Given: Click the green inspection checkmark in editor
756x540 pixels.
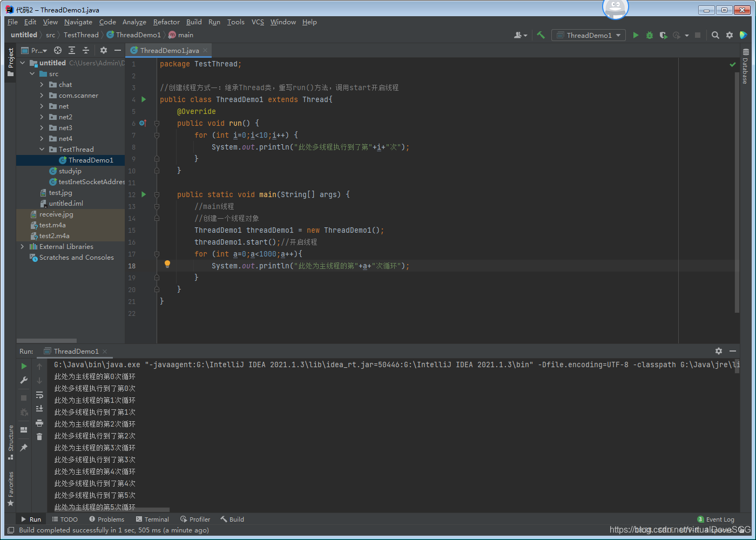Looking at the screenshot, I should point(733,64).
